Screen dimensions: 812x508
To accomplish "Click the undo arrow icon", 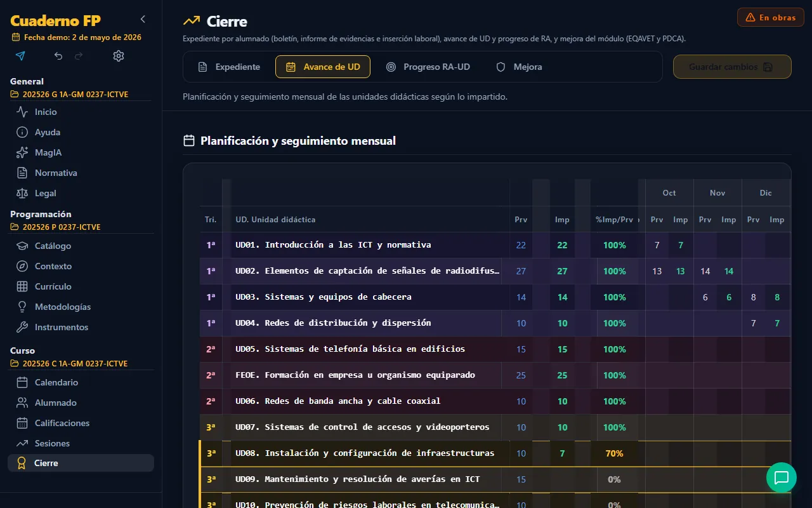I will (x=58, y=56).
